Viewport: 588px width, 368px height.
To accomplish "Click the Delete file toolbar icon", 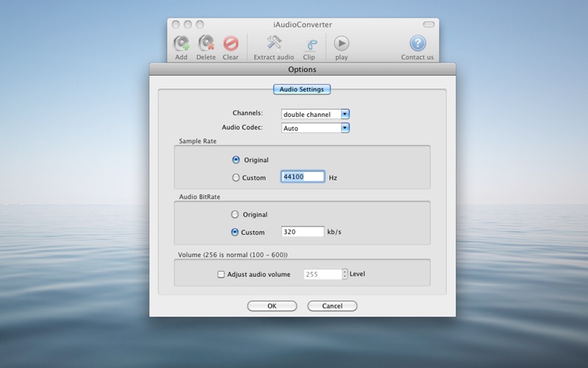I will (206, 43).
